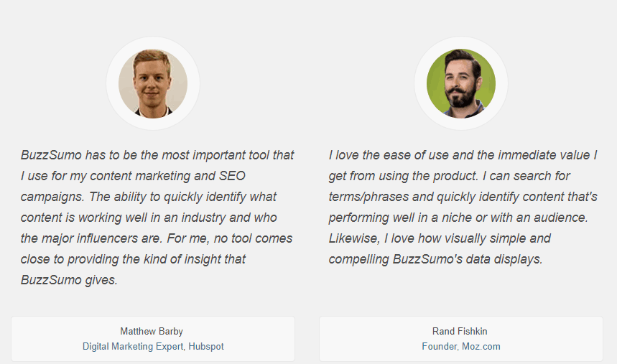The image size is (617, 364).
Task: Select the name Matthew Barby
Action: 152,332
